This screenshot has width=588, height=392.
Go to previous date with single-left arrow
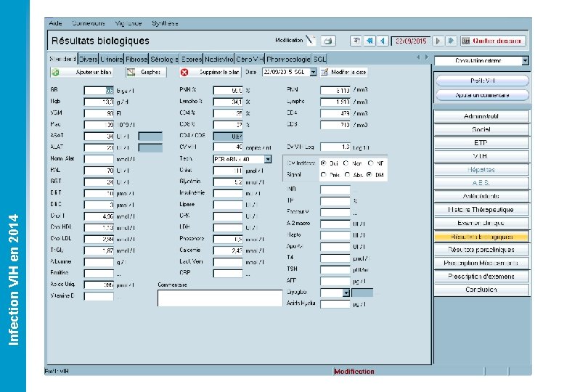pos(382,41)
